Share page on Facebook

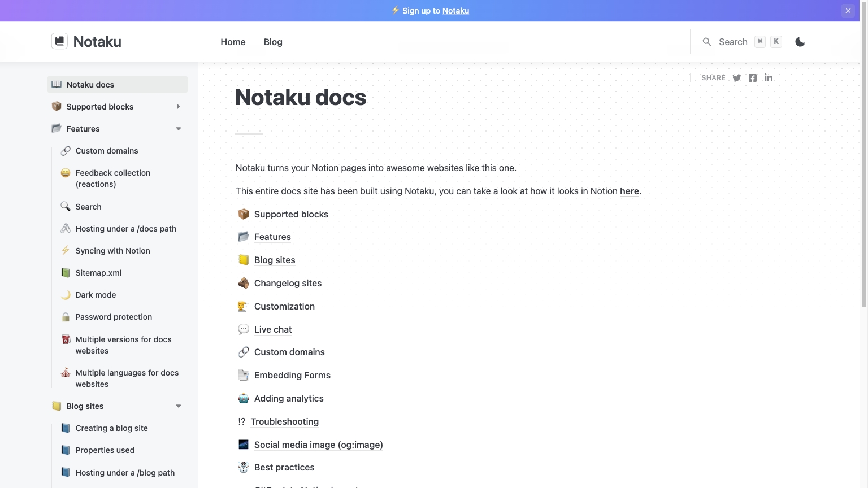click(752, 78)
